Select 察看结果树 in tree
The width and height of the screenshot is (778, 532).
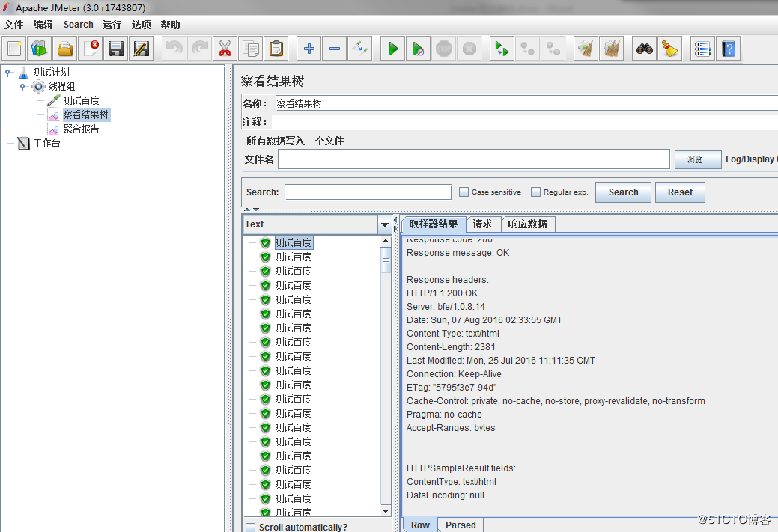pos(85,115)
